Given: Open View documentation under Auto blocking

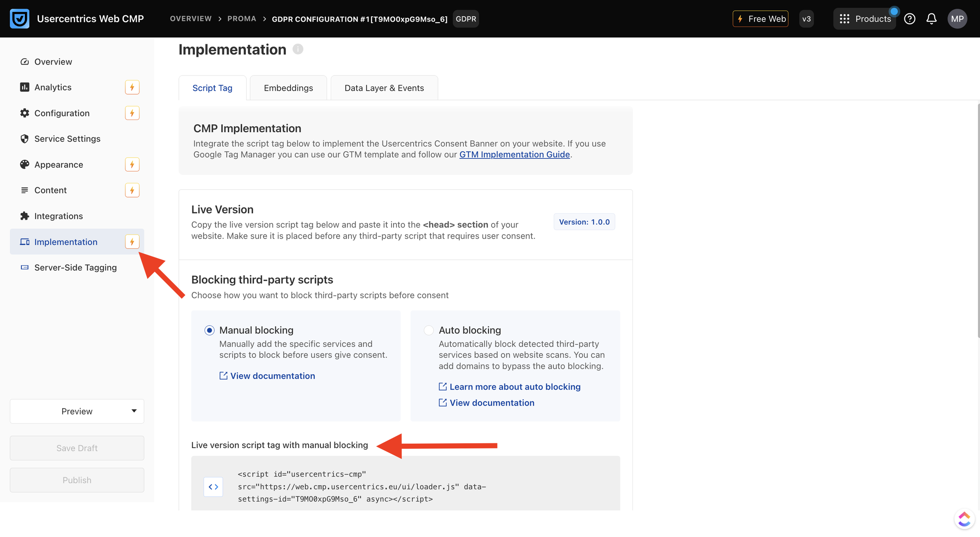Looking at the screenshot, I should pos(492,403).
